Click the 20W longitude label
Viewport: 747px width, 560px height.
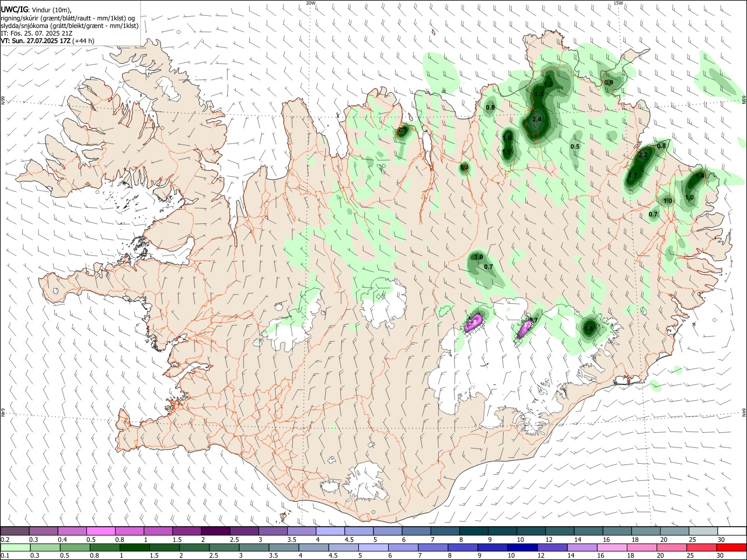[x=310, y=3]
